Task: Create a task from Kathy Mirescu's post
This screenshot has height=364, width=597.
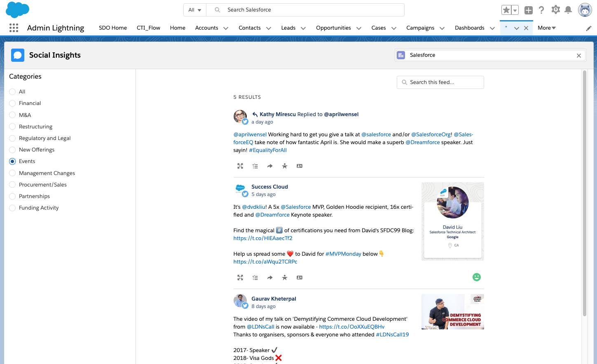Action: (x=255, y=166)
